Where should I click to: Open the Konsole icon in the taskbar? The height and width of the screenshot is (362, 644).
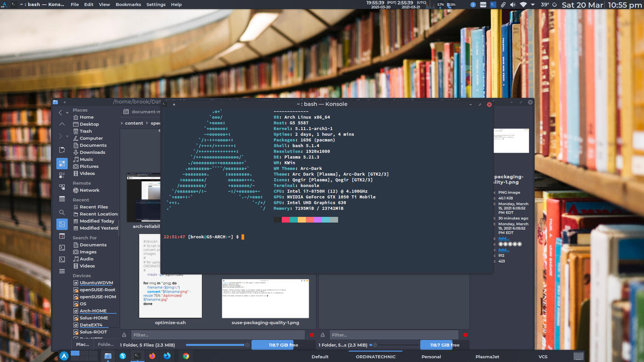point(137,356)
